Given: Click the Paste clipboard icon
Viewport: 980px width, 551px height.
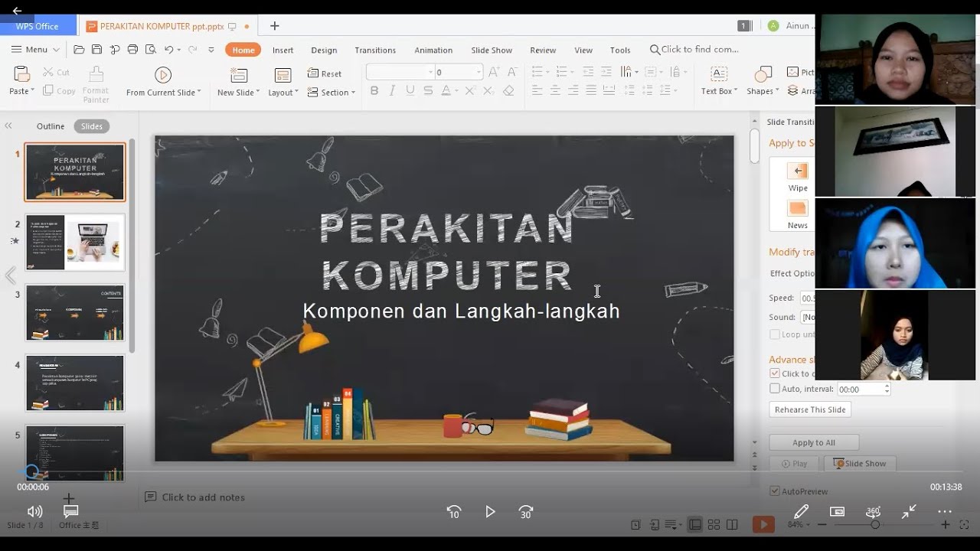Looking at the screenshot, I should click(x=21, y=75).
